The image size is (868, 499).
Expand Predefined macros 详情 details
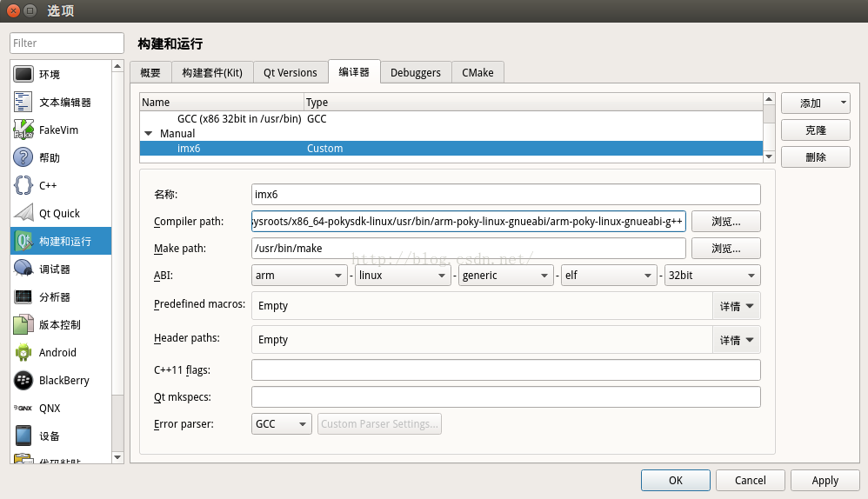coord(737,306)
